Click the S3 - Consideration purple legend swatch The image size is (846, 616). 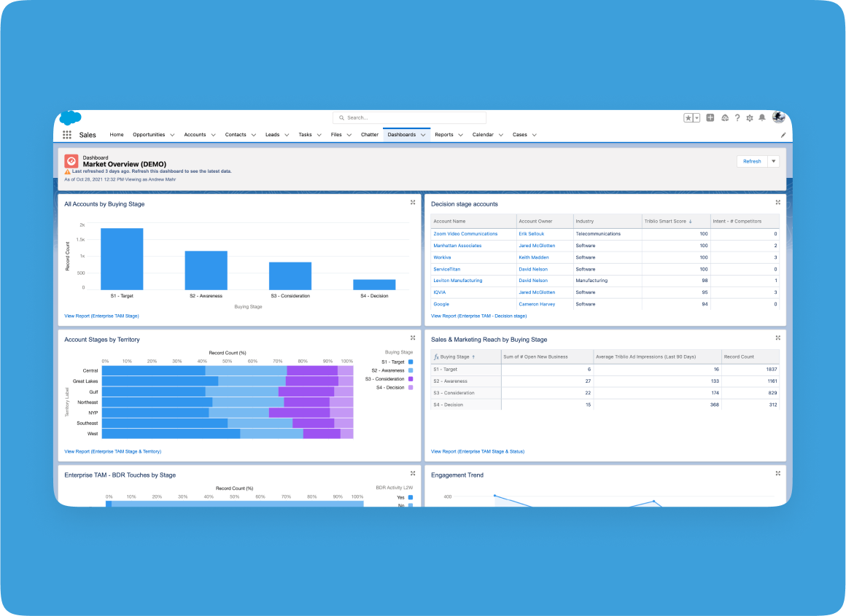411,379
